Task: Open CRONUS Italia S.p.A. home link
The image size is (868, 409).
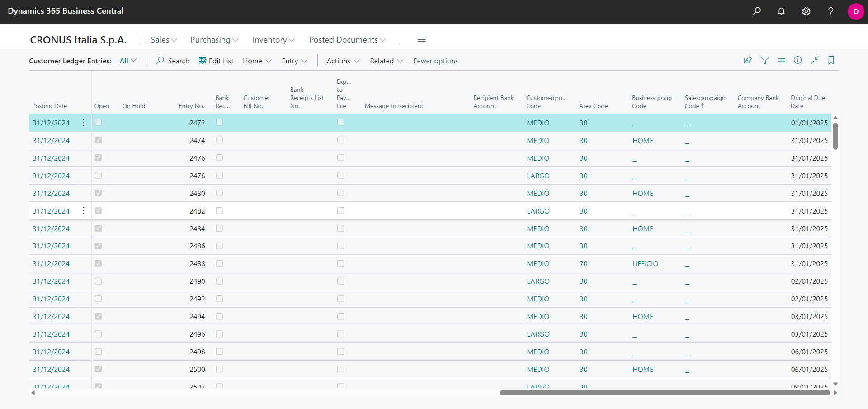Action: click(x=78, y=40)
